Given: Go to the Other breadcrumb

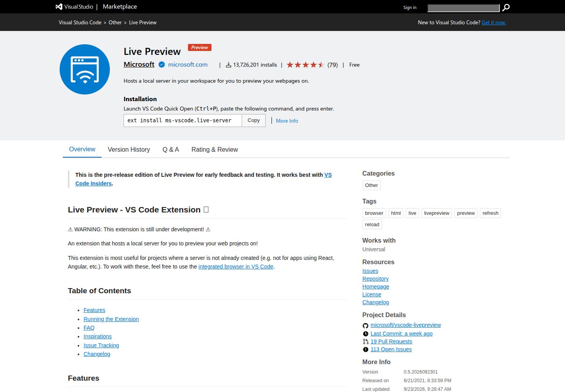Looking at the screenshot, I should pos(115,22).
